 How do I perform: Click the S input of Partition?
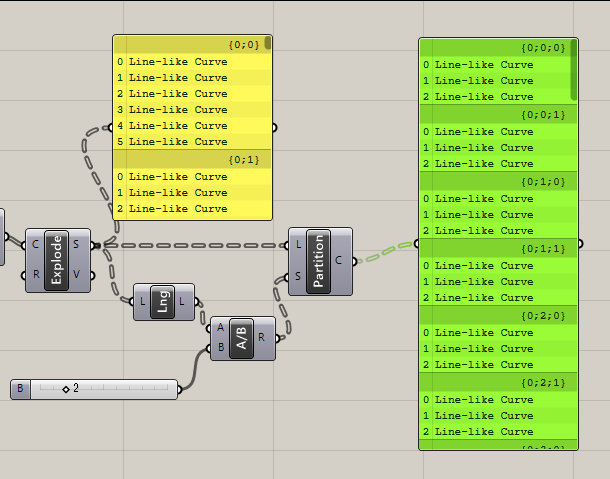[299, 277]
